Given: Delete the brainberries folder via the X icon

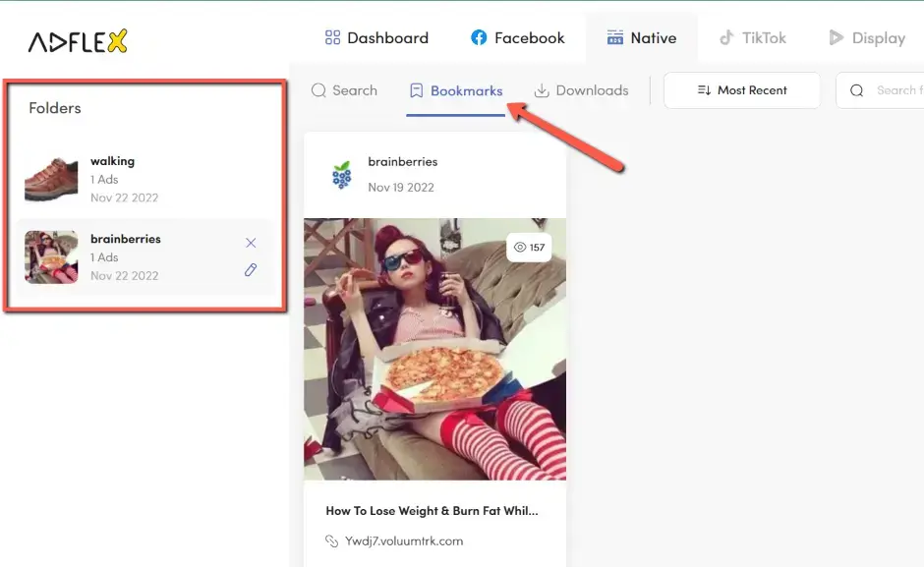Looking at the screenshot, I should pos(251,242).
